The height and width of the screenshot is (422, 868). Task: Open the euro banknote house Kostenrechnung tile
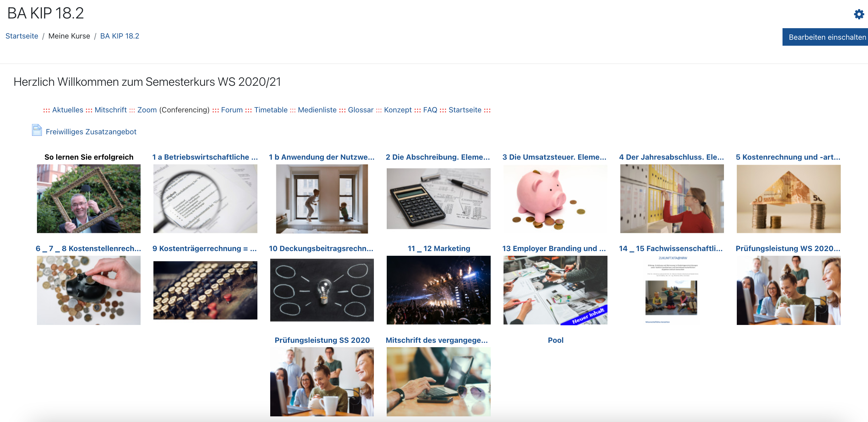tap(788, 199)
